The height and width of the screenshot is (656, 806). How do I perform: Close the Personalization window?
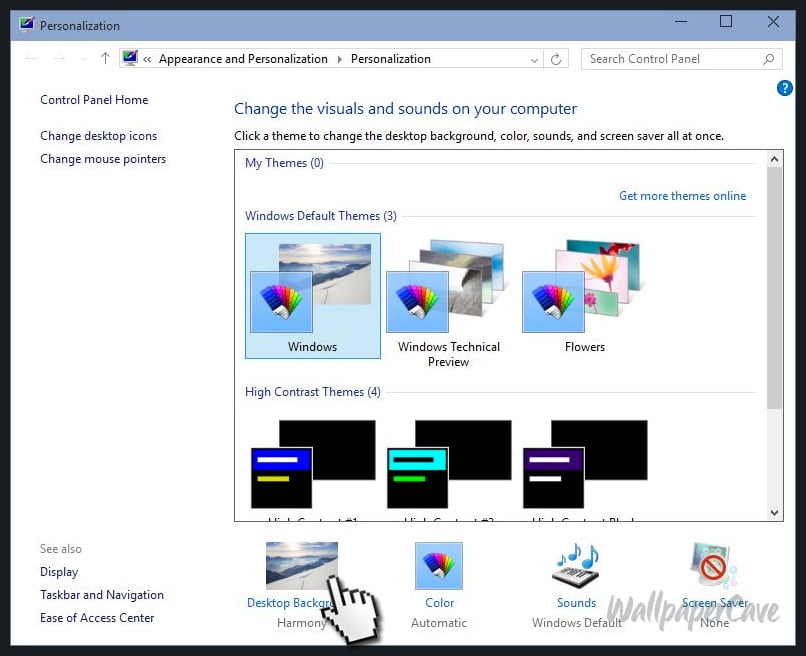click(x=773, y=22)
